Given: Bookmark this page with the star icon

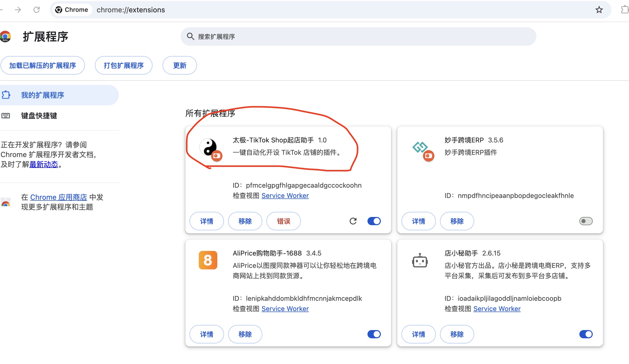Looking at the screenshot, I should (x=599, y=10).
